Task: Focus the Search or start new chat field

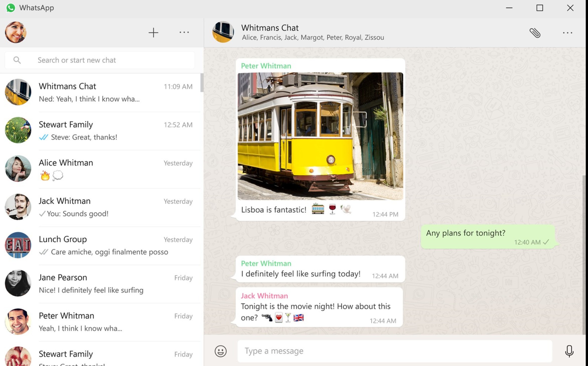Action: point(100,60)
